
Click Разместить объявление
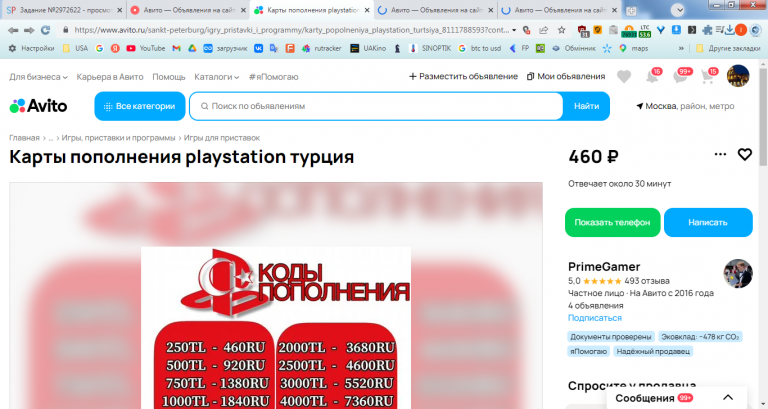tap(463, 76)
